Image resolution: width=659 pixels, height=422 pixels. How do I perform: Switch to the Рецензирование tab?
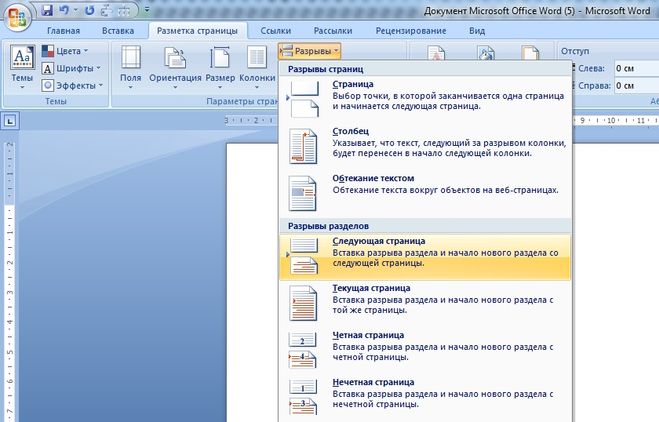point(411,31)
